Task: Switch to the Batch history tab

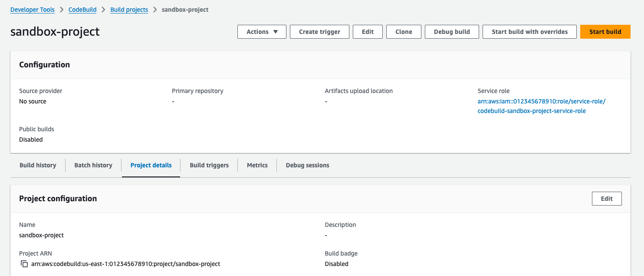Action: point(93,165)
